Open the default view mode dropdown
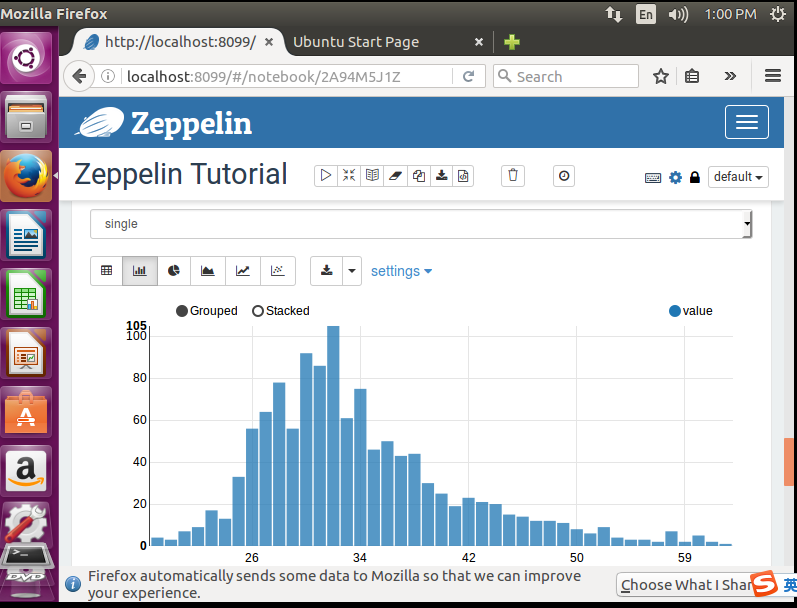The width and height of the screenshot is (797, 608). pyautogui.click(x=738, y=177)
